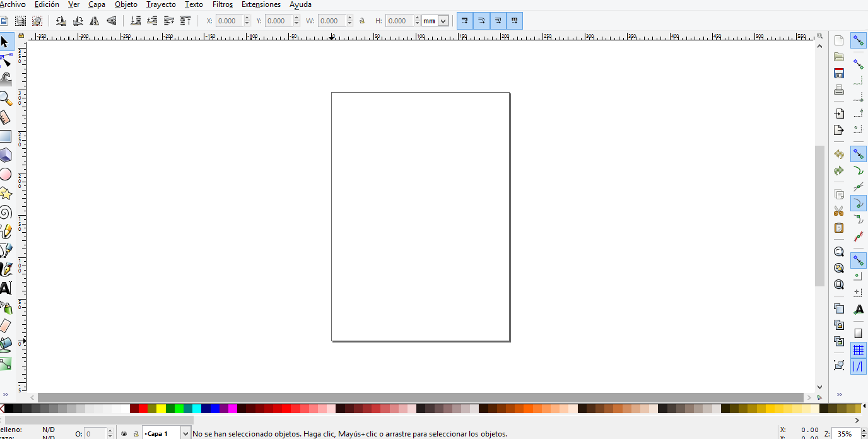Pick the Circle/ellipse tool
The width and height of the screenshot is (868, 439).
(6, 174)
